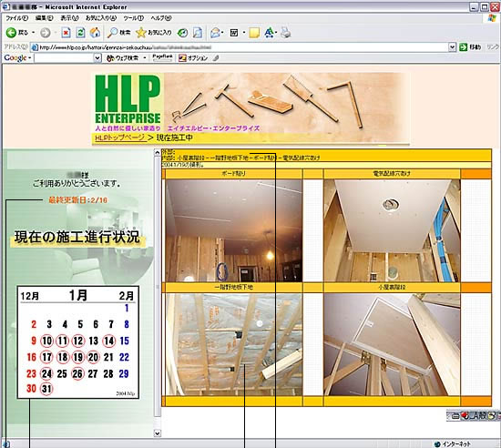This screenshot has width=501, height=448.
Task: Open the Home page icon
Action: 95,33
